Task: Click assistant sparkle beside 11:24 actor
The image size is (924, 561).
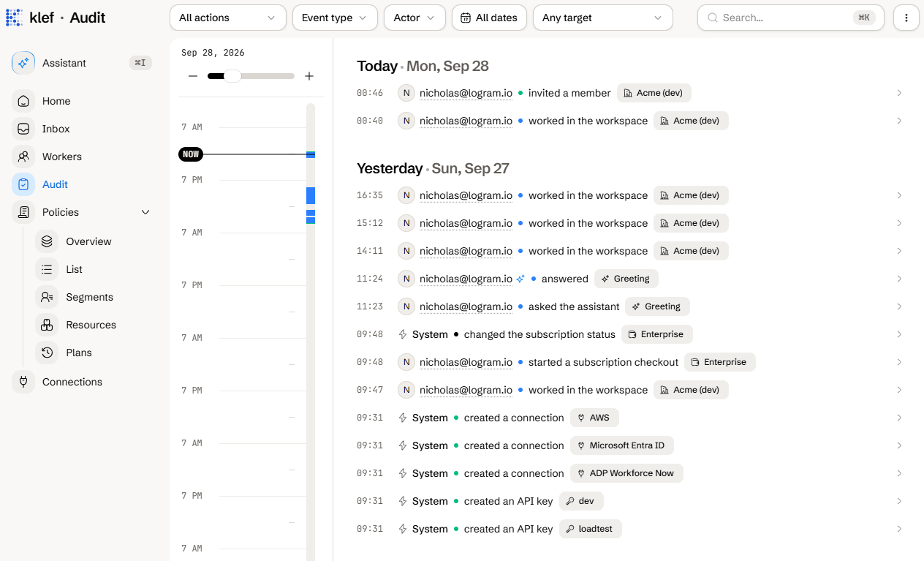Action: [x=520, y=279]
